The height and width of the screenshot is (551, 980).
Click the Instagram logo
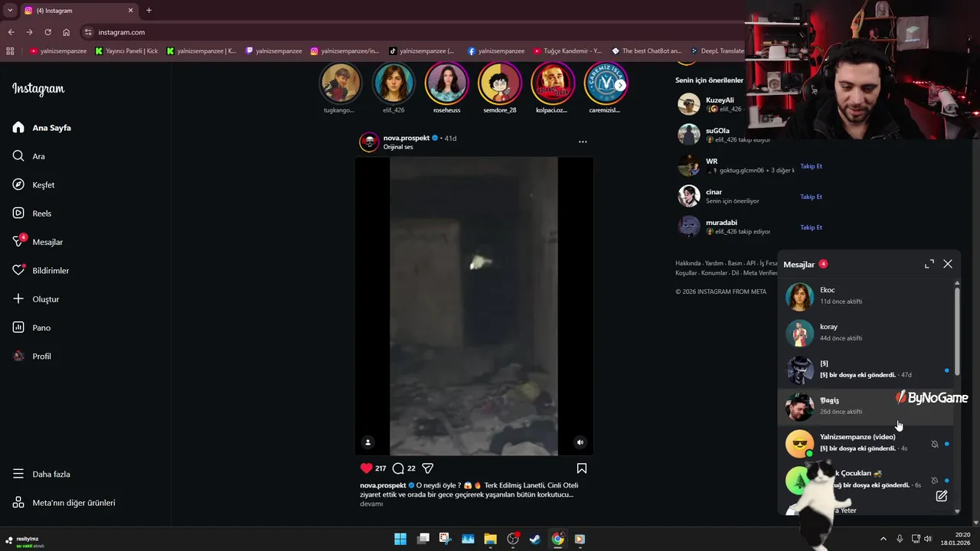point(38,89)
